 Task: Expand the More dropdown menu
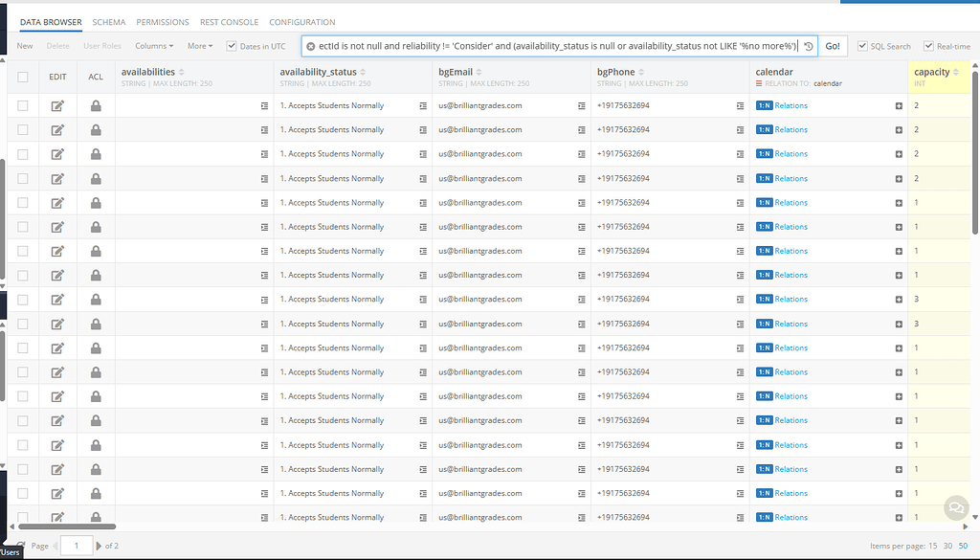pyautogui.click(x=200, y=46)
